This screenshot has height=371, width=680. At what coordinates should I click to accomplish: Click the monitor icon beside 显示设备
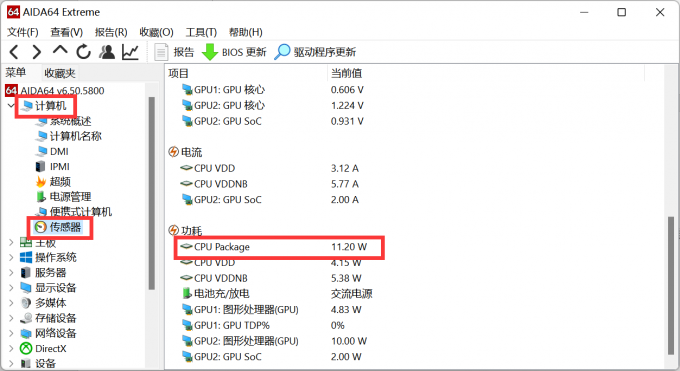[x=26, y=288]
